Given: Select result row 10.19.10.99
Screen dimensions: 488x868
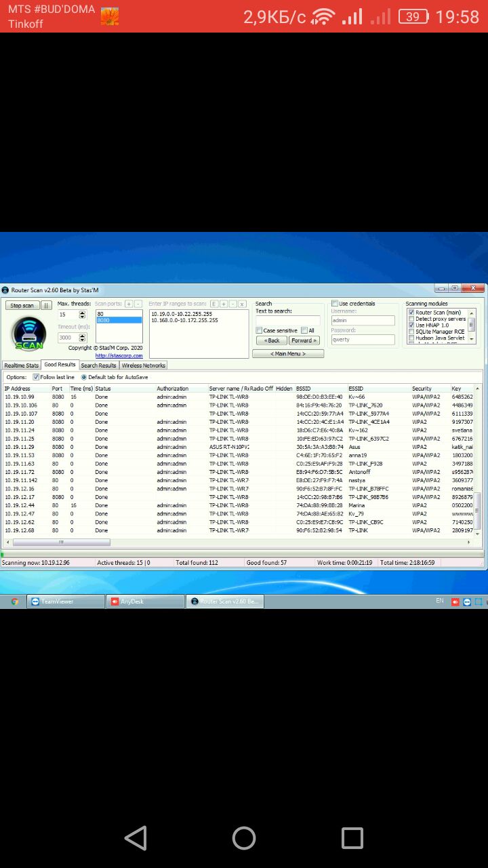Looking at the screenshot, I should coord(238,397).
